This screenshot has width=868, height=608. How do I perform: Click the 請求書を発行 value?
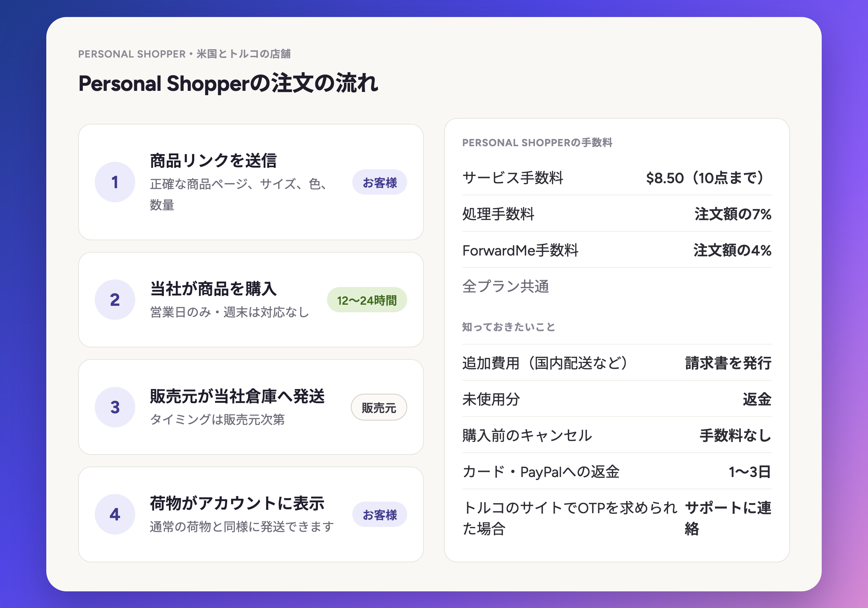pos(728,363)
